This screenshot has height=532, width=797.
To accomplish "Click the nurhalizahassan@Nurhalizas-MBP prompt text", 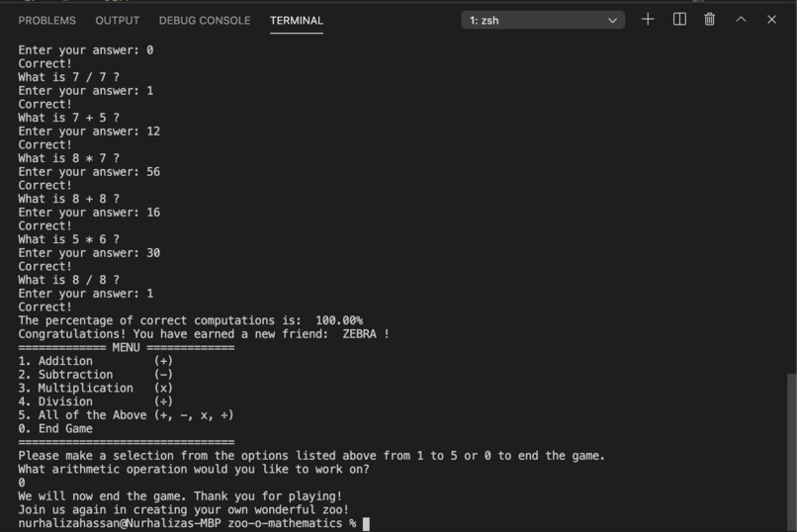I will pyautogui.click(x=120, y=523).
